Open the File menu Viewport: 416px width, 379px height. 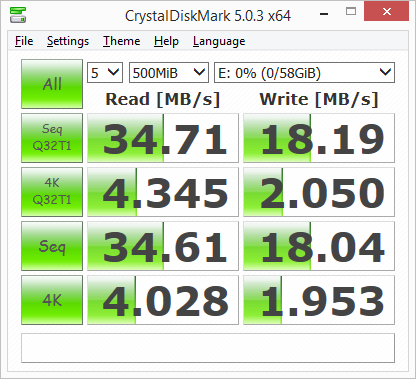click(x=24, y=41)
